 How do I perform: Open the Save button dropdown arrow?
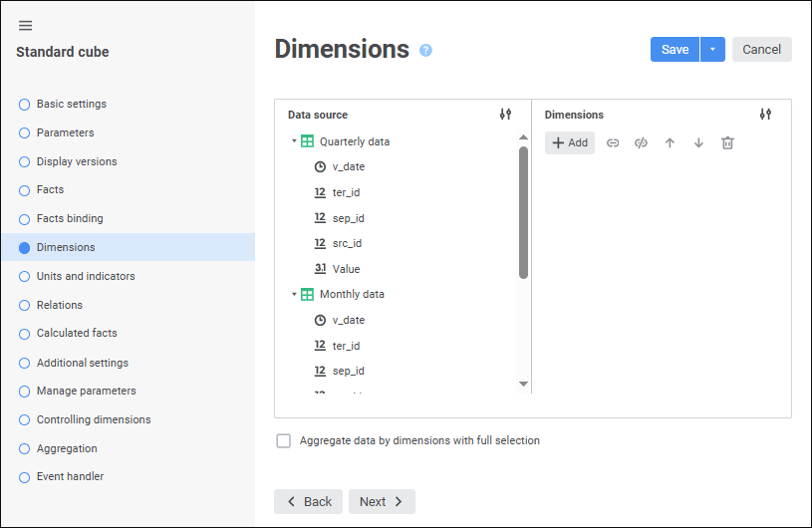tap(712, 50)
